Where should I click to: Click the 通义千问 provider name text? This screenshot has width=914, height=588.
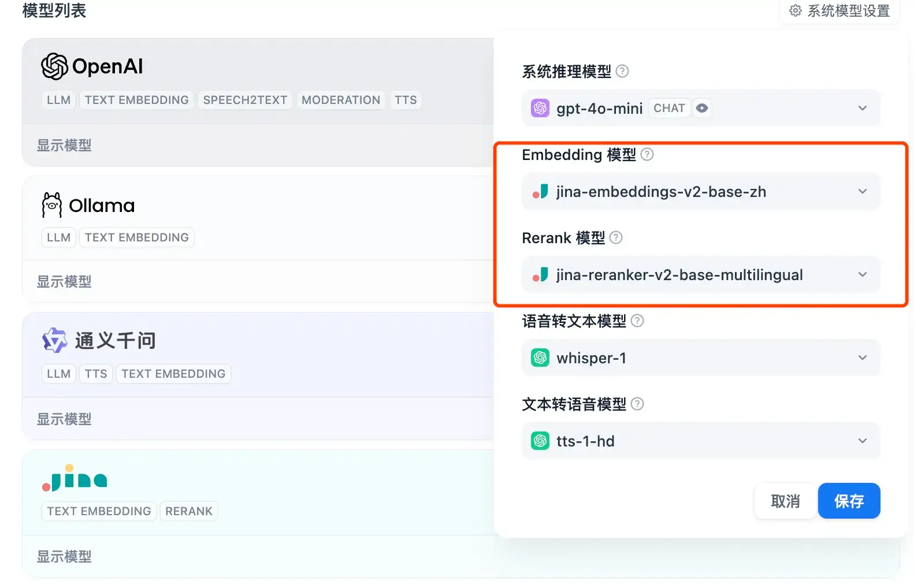(116, 340)
